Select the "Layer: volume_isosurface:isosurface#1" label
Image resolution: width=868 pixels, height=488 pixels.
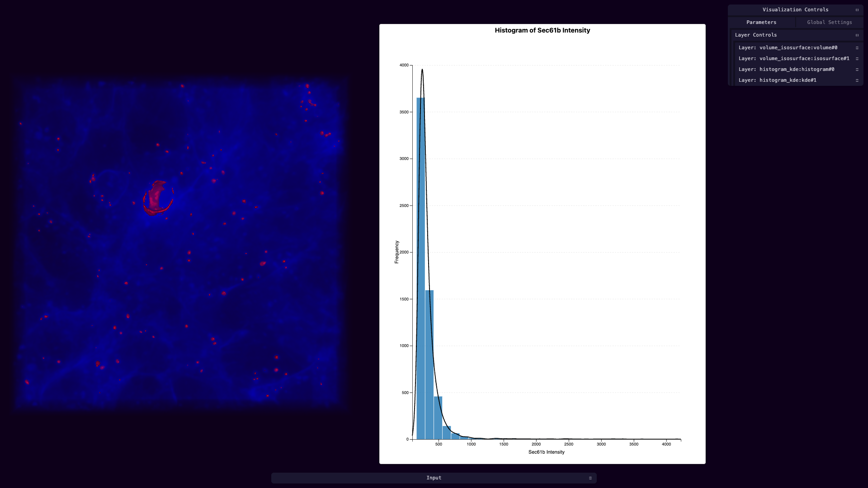pos(794,59)
